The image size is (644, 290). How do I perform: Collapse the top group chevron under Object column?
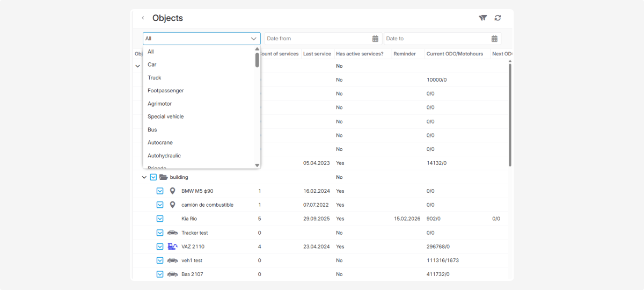(x=137, y=66)
